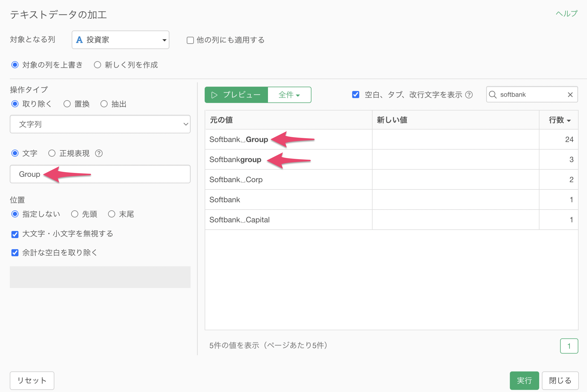The height and width of the screenshot is (392, 587).
Task: Expand the 文字列 dropdown
Action: click(x=100, y=124)
